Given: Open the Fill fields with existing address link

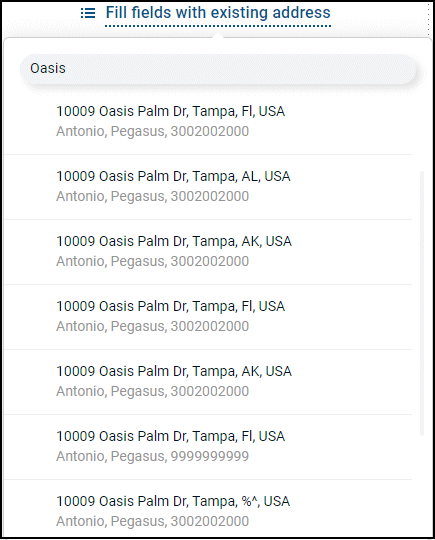Looking at the screenshot, I should pyautogui.click(x=218, y=13).
